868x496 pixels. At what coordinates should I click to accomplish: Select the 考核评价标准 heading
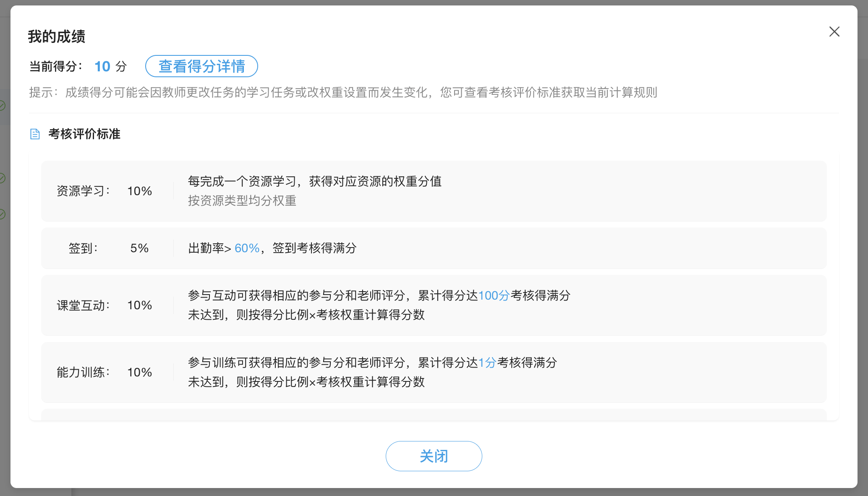point(84,134)
